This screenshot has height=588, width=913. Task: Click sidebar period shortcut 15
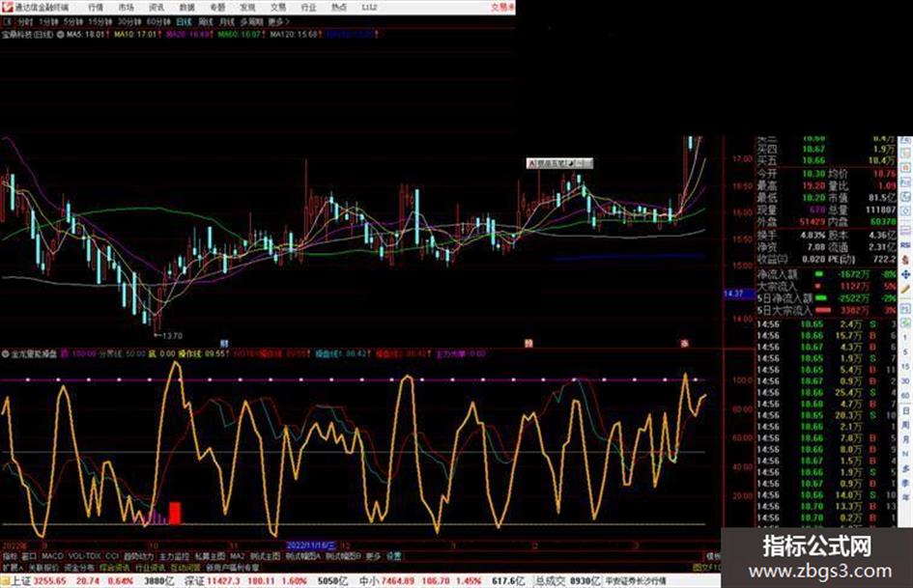(905, 367)
